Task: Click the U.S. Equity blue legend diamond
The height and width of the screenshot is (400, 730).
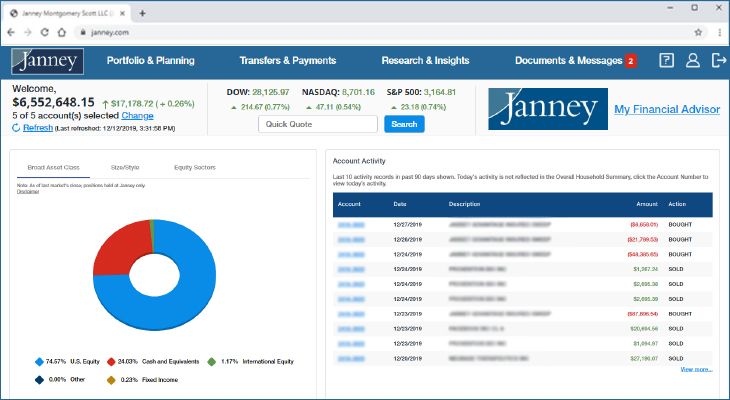Action: 40,362
